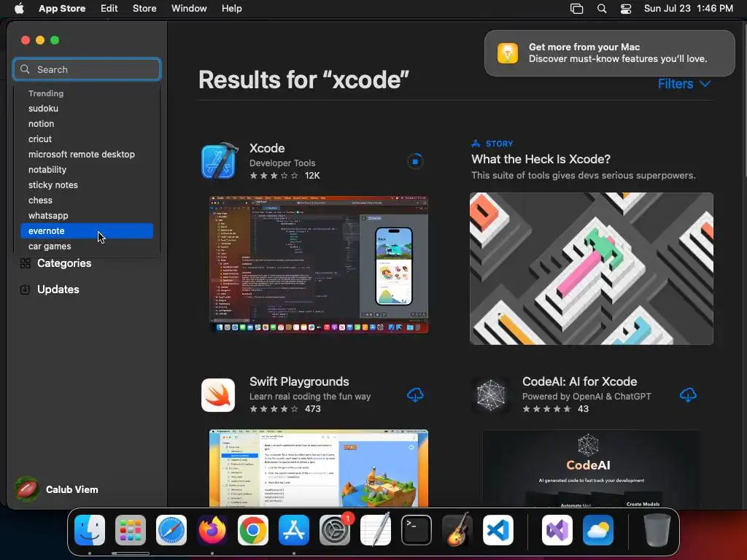Click the Xcode screenshot preview
The height and width of the screenshot is (560, 747).
coord(319,264)
